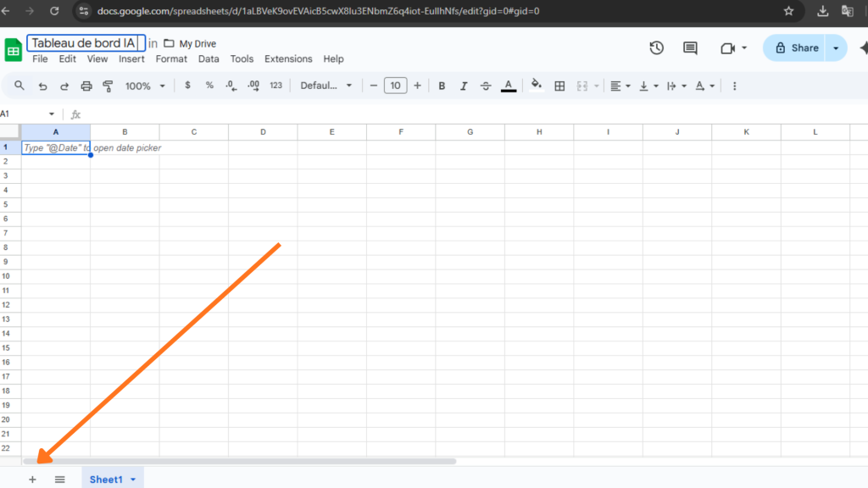Open the fill color picker
The height and width of the screenshot is (488, 868).
(537, 85)
